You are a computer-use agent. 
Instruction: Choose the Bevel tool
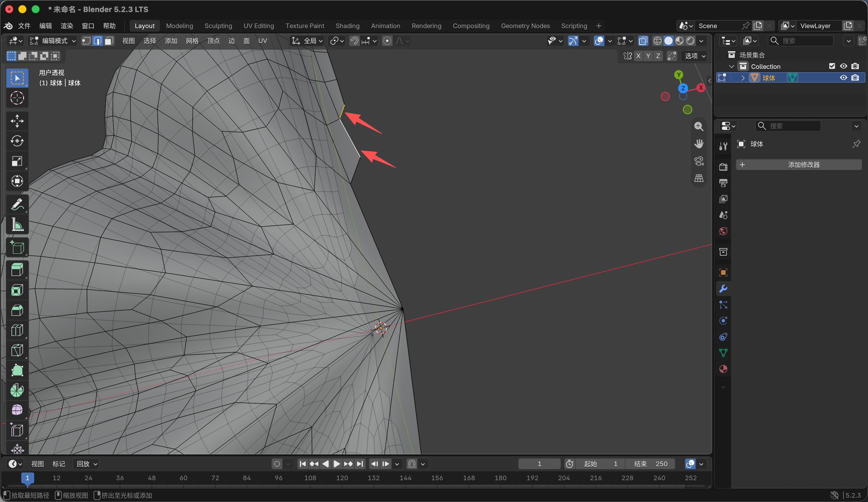click(17, 310)
